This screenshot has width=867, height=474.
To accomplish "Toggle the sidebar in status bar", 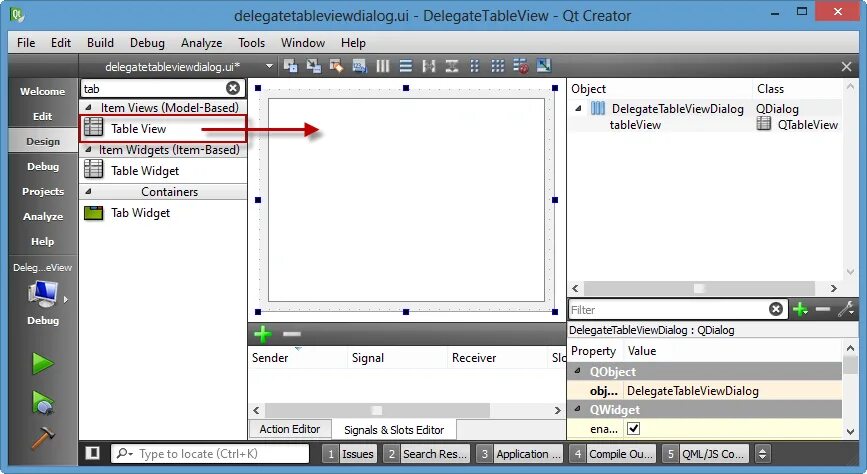I will tap(92, 454).
